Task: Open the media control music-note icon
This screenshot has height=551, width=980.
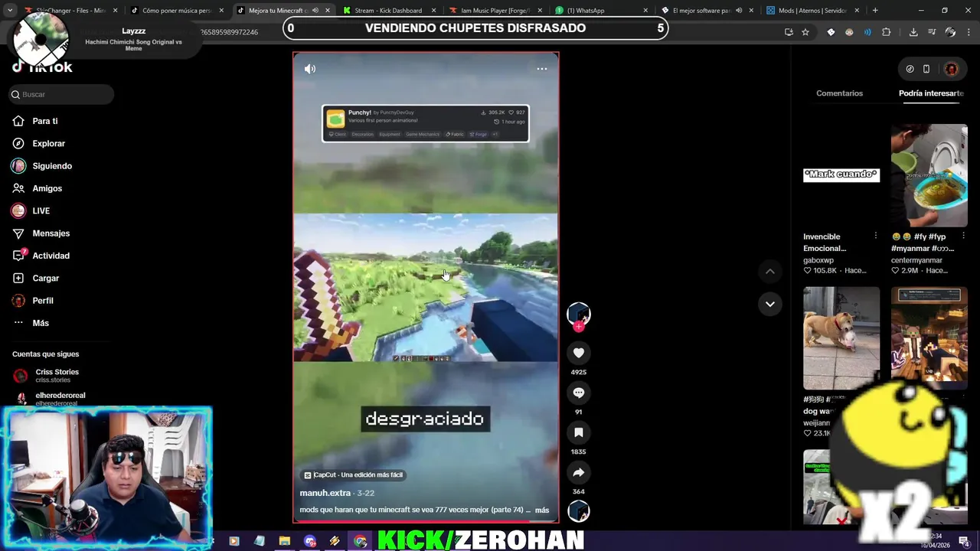Action: click(932, 32)
